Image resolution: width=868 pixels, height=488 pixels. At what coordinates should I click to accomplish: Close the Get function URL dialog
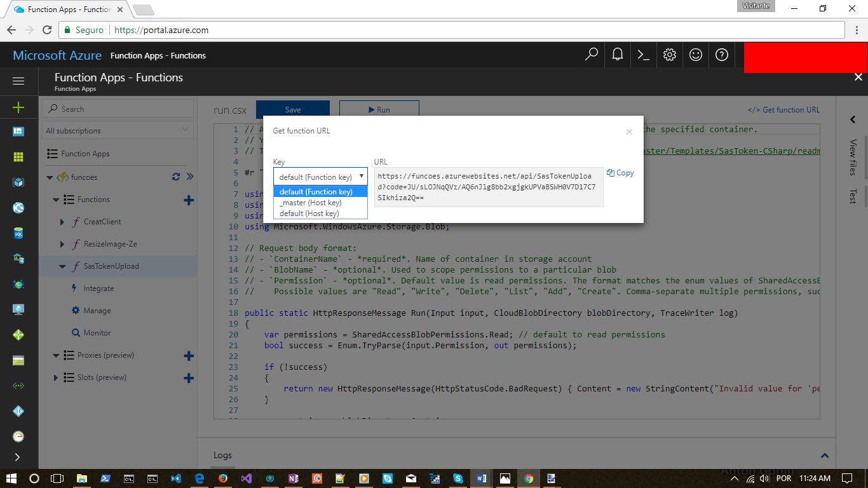[629, 132]
